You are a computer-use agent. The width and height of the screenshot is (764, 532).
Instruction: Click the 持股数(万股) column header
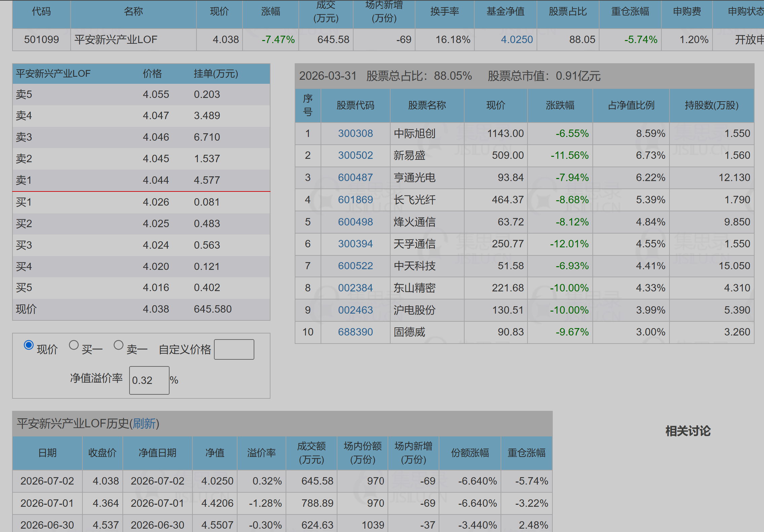(x=712, y=105)
